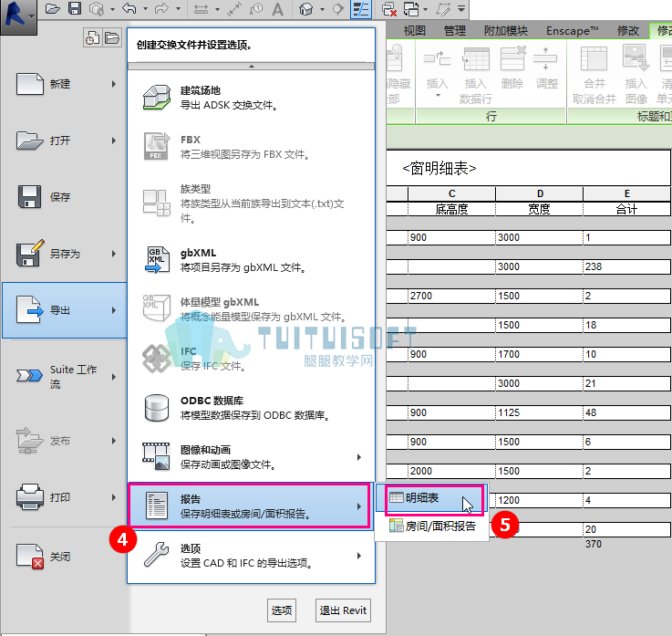Export 建筑场地 ADSK exchange file
The width and height of the screenshot is (672, 636).
point(251,98)
